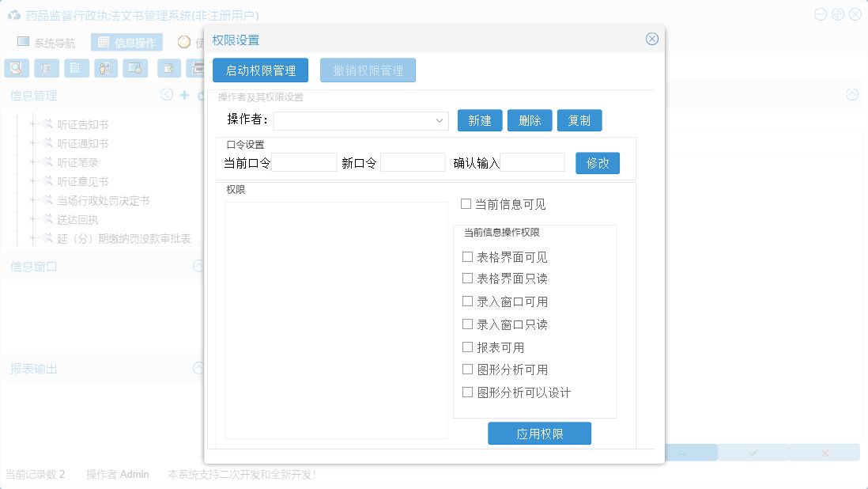Click the plus icon in 信息管理 panel header
The height and width of the screenshot is (489, 868).
(x=185, y=95)
